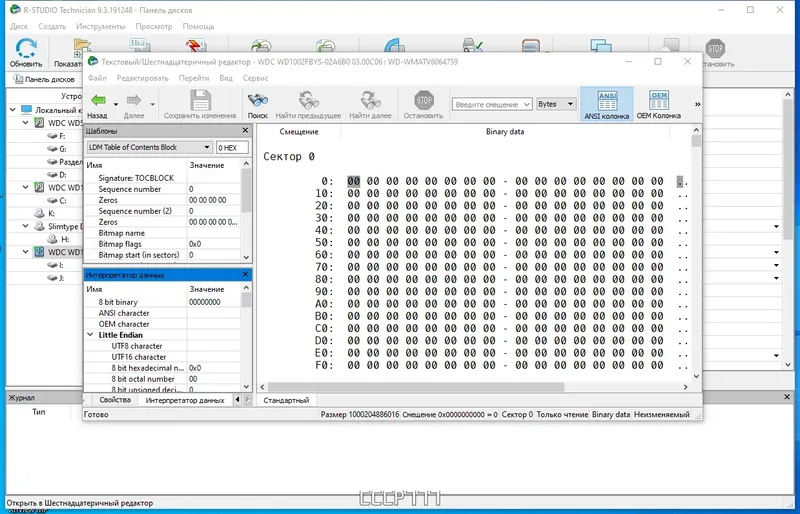Click the Назад green arrow icon
This screenshot has height=514, width=800.
click(98, 100)
